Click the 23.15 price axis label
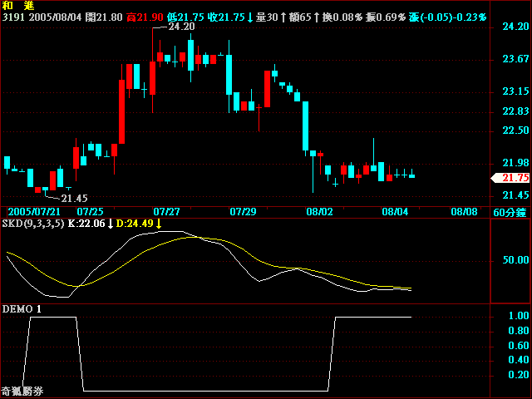Viewport: 532px width, 399px height. [515, 91]
